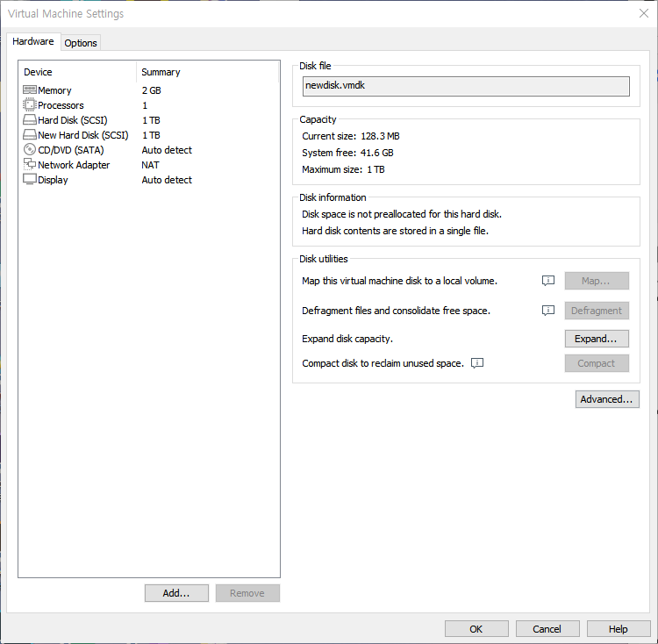Click the Maximum size 1 TB text

pyautogui.click(x=343, y=169)
